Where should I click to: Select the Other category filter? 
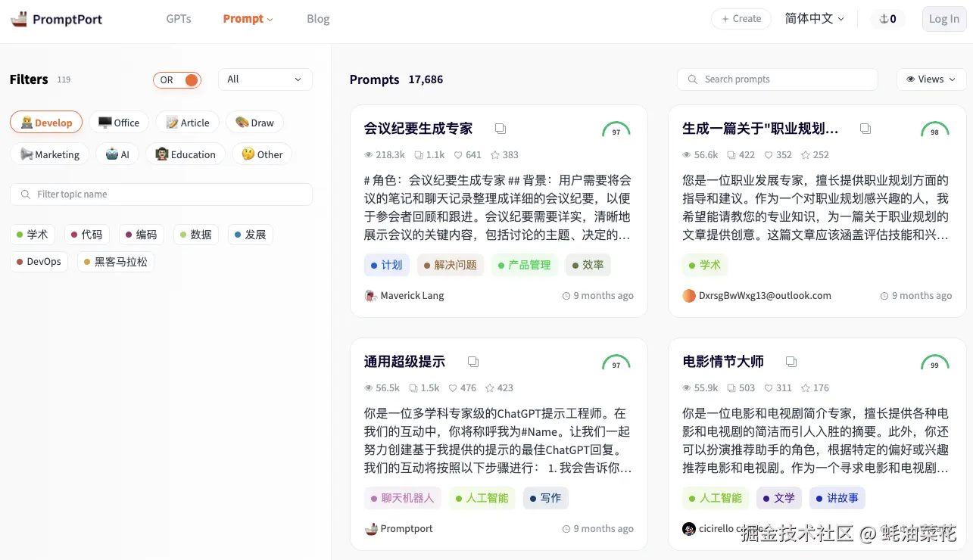click(262, 154)
